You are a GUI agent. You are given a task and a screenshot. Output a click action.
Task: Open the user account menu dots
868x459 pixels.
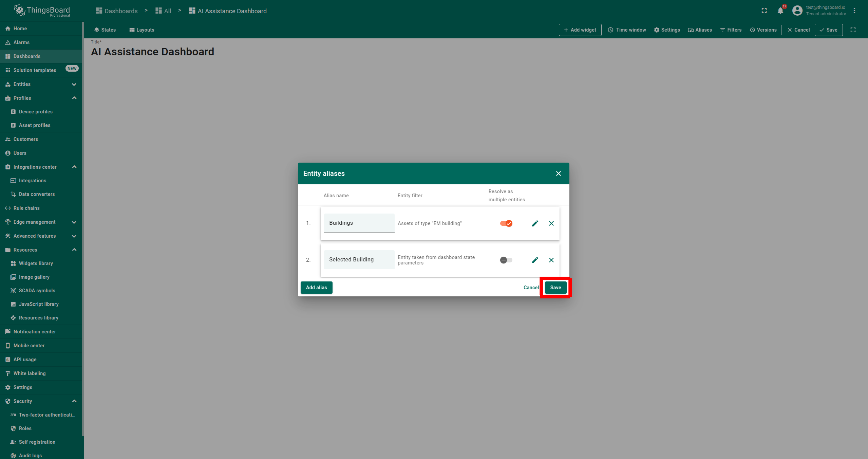point(854,11)
